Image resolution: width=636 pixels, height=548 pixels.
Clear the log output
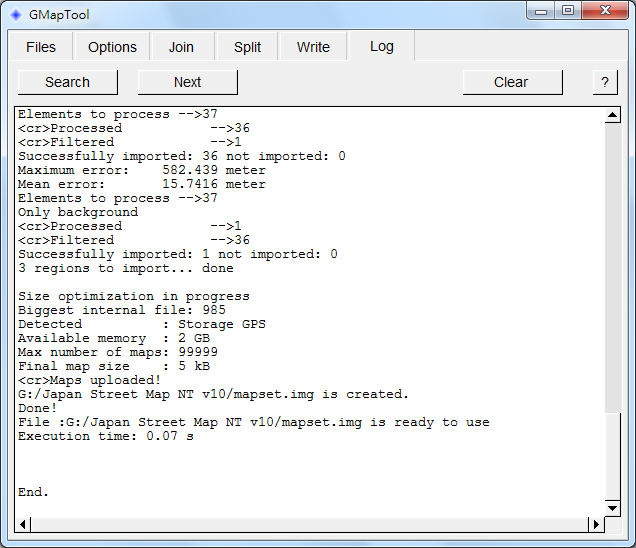click(513, 82)
